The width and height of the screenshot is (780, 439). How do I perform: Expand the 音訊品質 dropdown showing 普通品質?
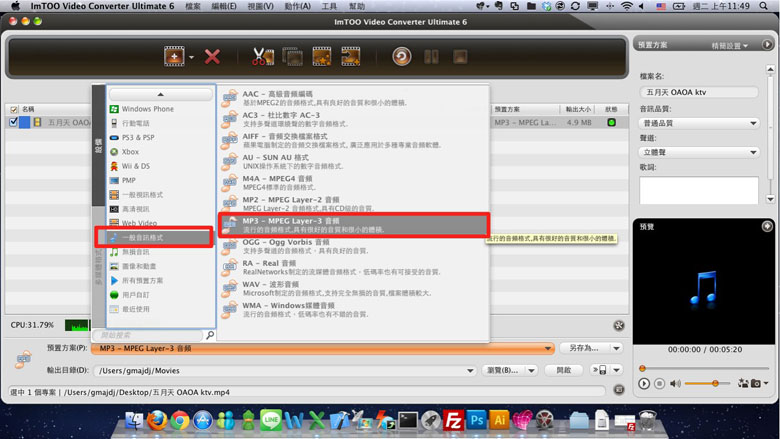pos(699,123)
